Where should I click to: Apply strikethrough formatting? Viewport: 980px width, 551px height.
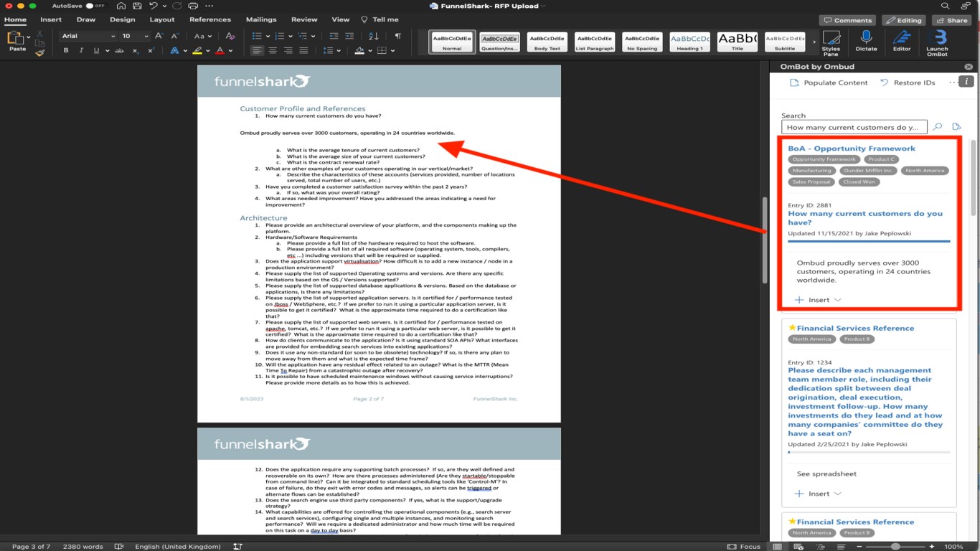pyautogui.click(x=119, y=51)
